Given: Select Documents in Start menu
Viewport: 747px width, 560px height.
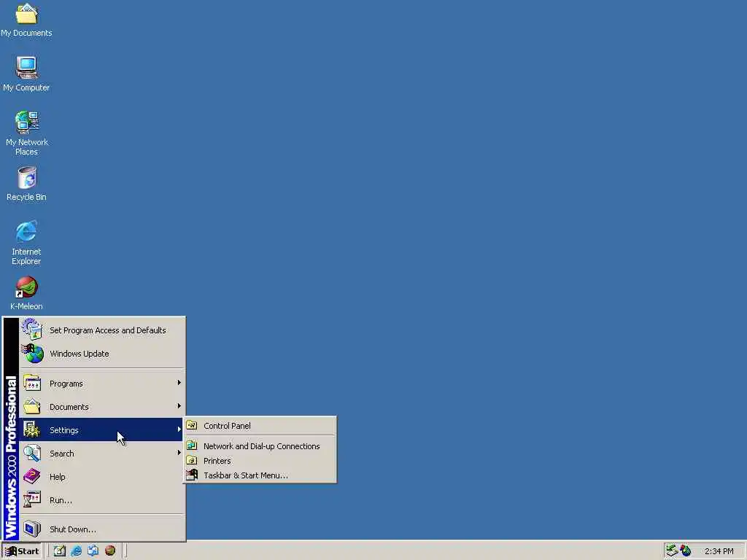Looking at the screenshot, I should (102, 407).
